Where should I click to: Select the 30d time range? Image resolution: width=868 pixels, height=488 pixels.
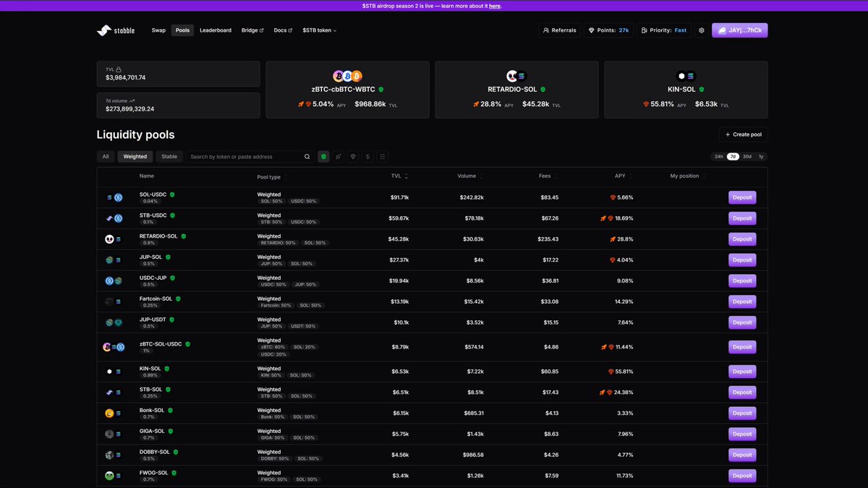[x=747, y=156]
